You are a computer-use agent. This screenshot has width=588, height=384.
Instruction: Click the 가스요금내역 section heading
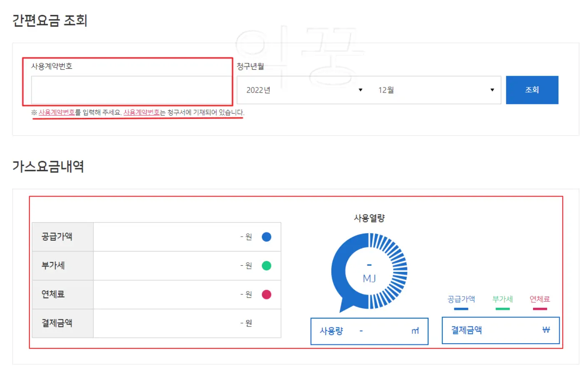point(48,167)
